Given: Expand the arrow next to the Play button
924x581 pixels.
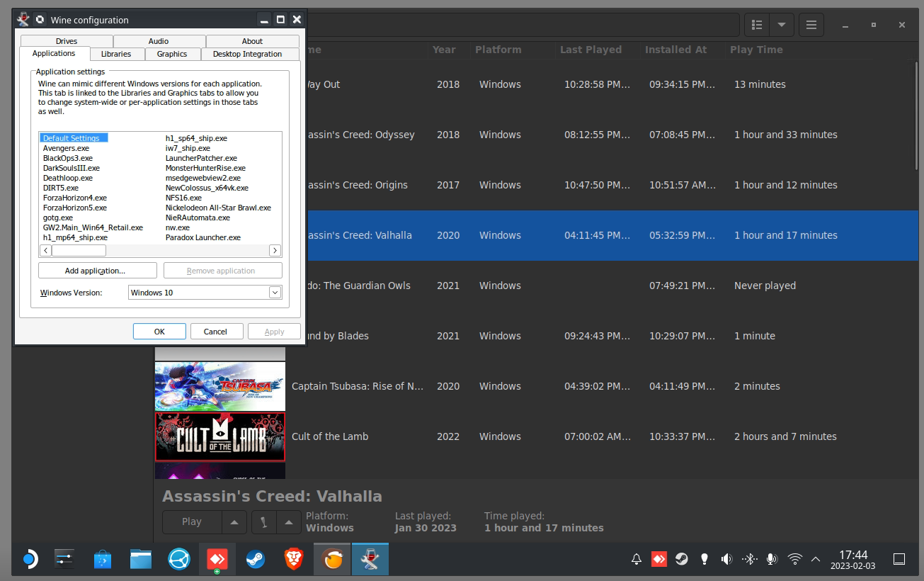Looking at the screenshot, I should click(234, 522).
